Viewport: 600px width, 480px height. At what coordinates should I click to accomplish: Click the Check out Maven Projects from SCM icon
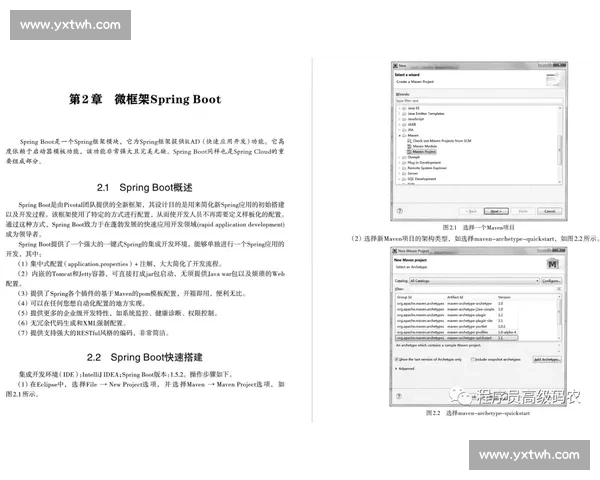coord(409,141)
